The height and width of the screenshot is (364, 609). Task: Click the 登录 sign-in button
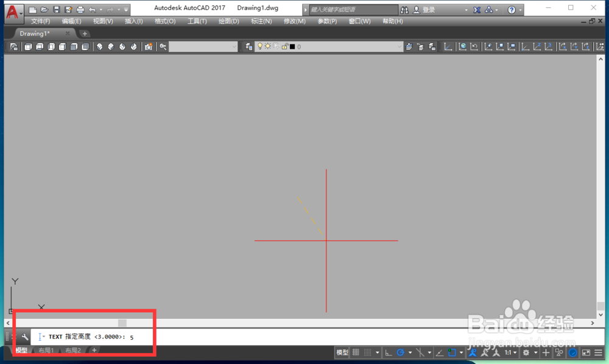tap(428, 10)
